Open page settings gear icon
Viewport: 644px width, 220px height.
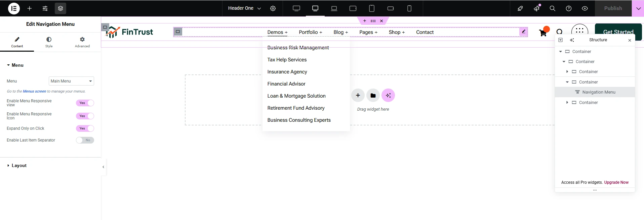(273, 8)
